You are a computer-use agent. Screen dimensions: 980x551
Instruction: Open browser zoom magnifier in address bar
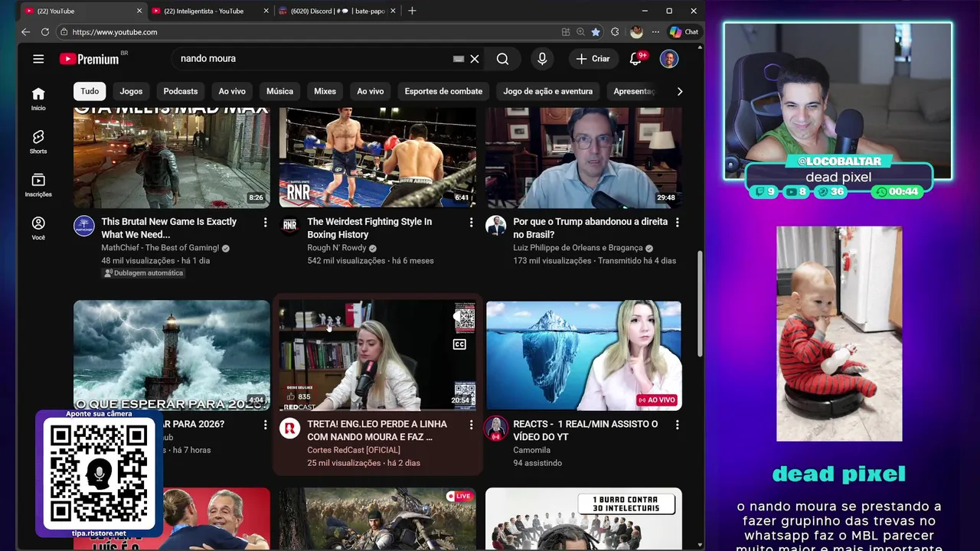[x=580, y=32]
